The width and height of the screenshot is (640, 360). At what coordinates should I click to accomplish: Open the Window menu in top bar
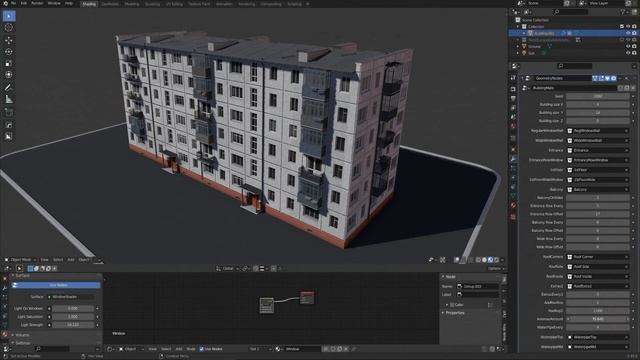click(x=54, y=3)
